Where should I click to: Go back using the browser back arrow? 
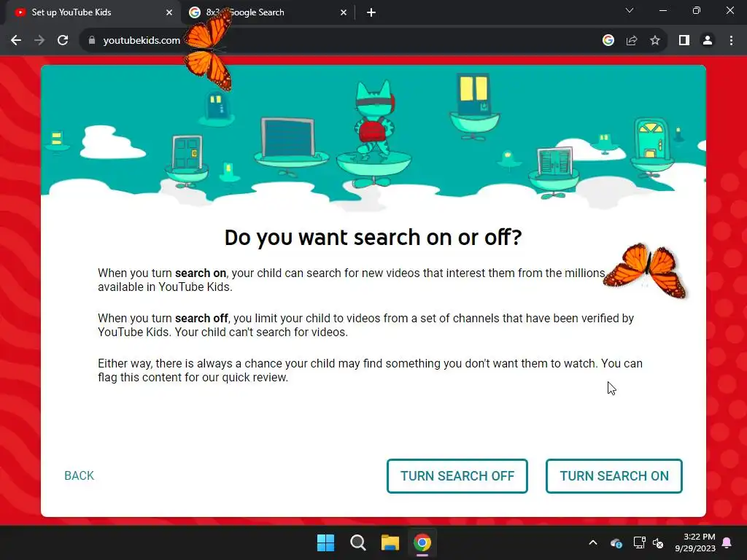[x=16, y=41]
